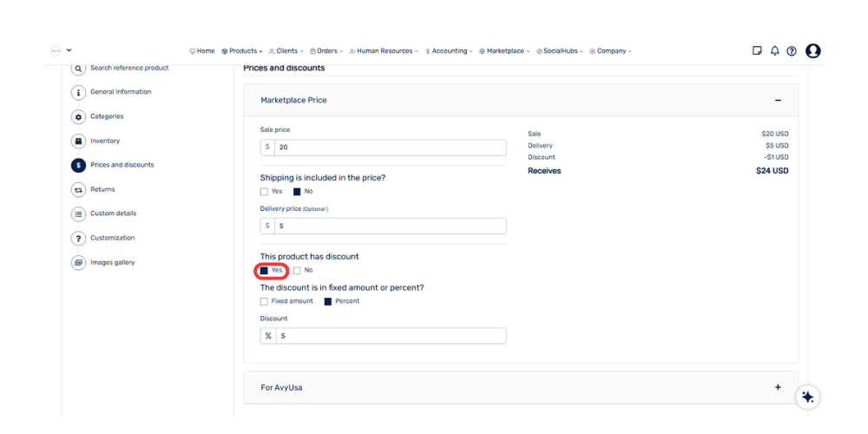The height and width of the screenshot is (434, 868).
Task: Open Custom details section in sidebar
Action: click(x=113, y=214)
